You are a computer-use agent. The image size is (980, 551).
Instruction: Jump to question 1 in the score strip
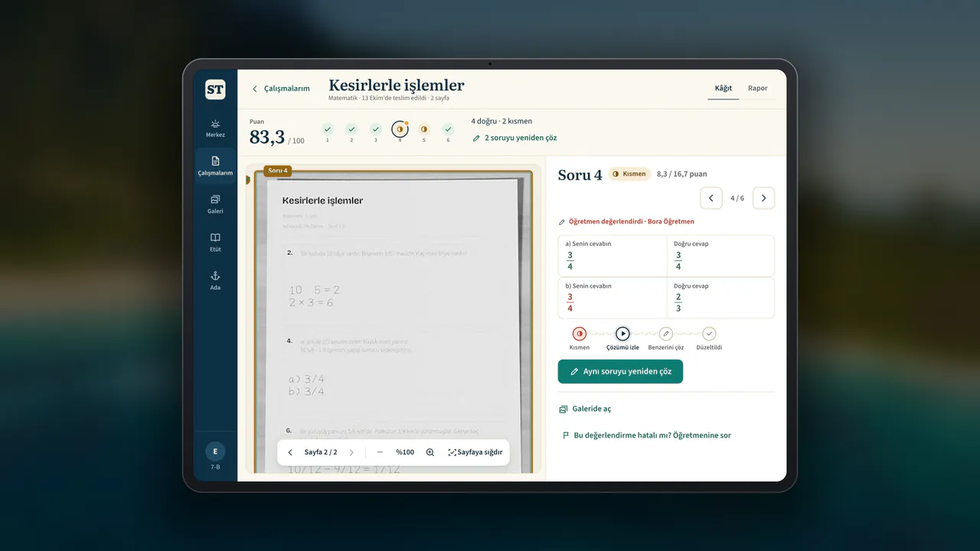pyautogui.click(x=328, y=132)
